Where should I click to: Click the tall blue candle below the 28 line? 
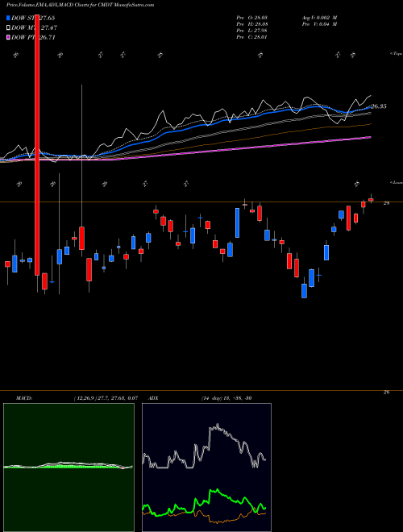238,222
